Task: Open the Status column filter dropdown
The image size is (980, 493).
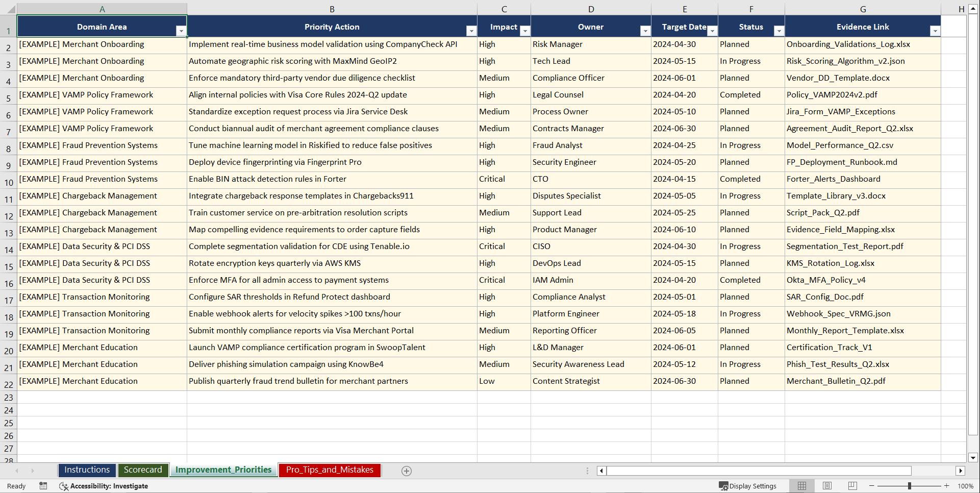Action: tap(779, 31)
